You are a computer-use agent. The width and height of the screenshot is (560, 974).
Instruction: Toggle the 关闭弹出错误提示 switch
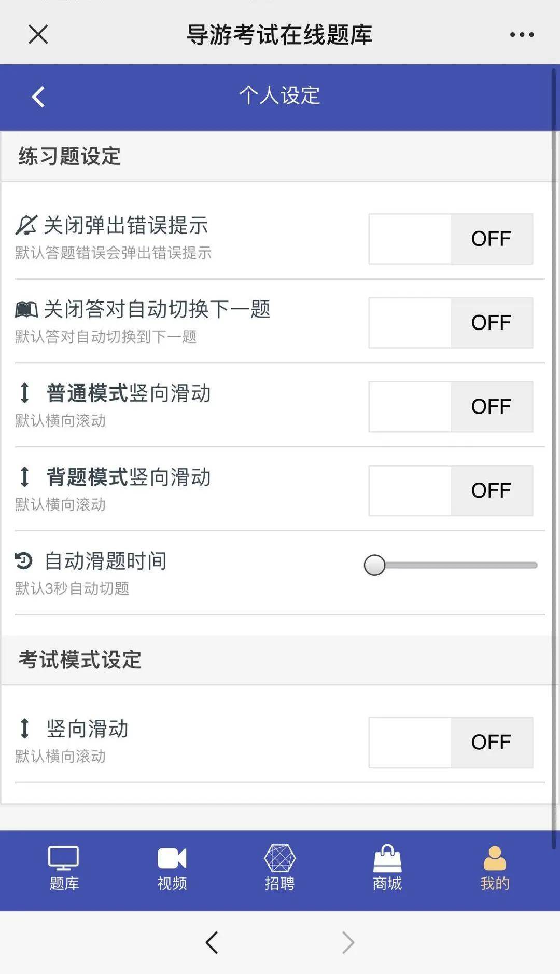451,239
